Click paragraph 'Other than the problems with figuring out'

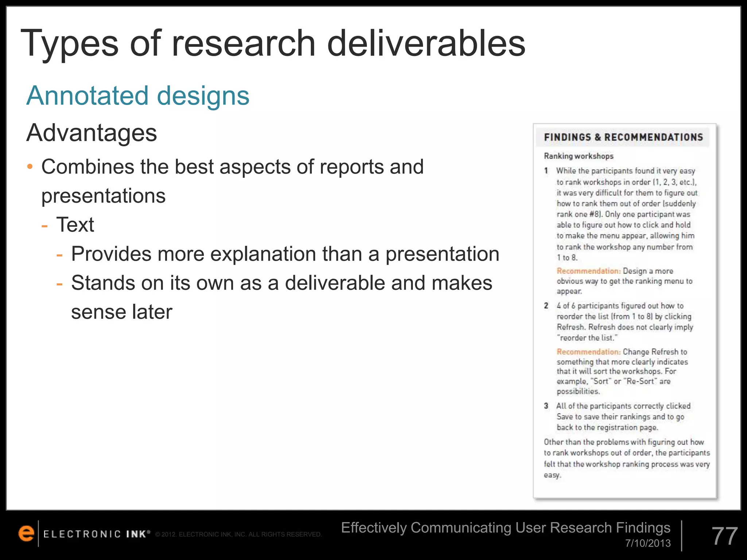pos(627,458)
